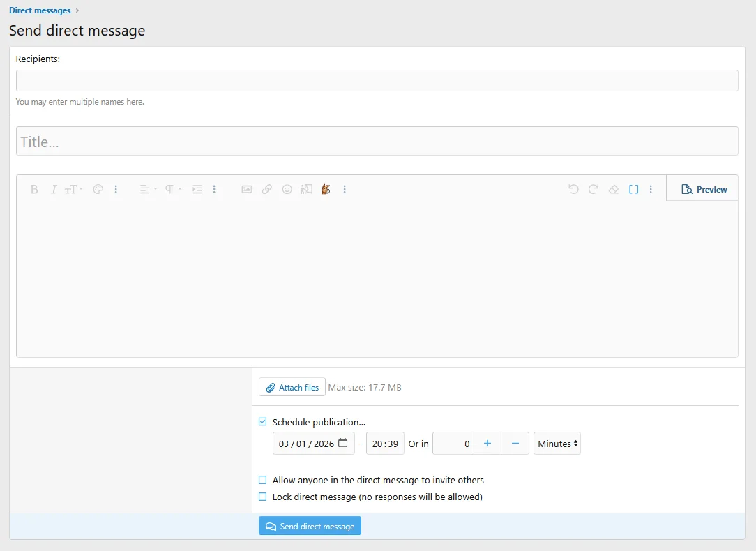This screenshot has width=756, height=551.
Task: Insert an image into the message
Action: (246, 189)
